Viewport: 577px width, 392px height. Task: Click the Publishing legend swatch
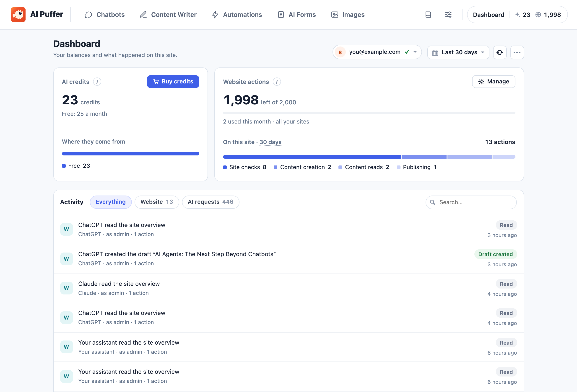[399, 168]
